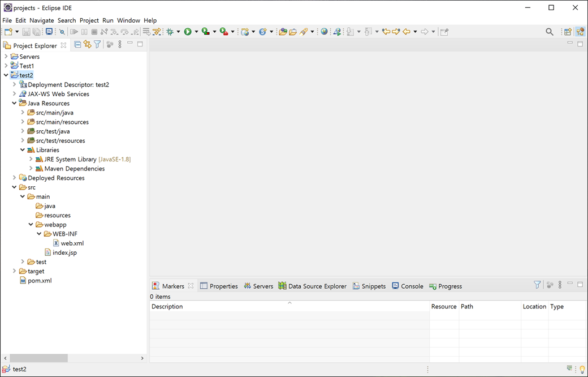This screenshot has height=377, width=588.
Task: Toggle Link with Editor in Project Explorer
Action: (x=88, y=45)
